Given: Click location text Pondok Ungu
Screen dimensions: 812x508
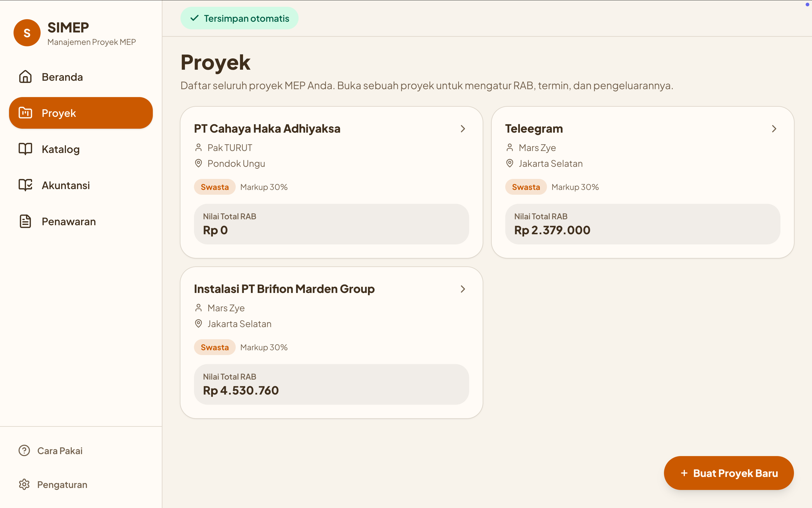Looking at the screenshot, I should (236, 164).
